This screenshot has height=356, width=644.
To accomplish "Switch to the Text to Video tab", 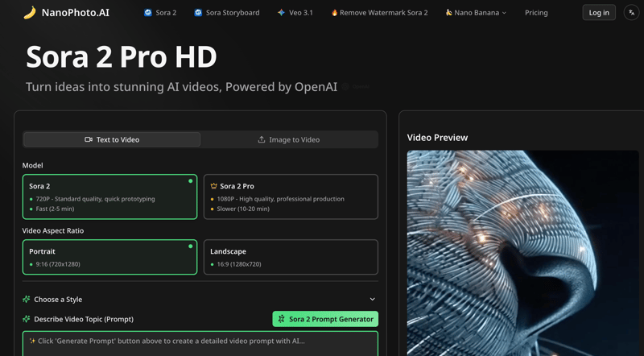I will [x=112, y=140].
